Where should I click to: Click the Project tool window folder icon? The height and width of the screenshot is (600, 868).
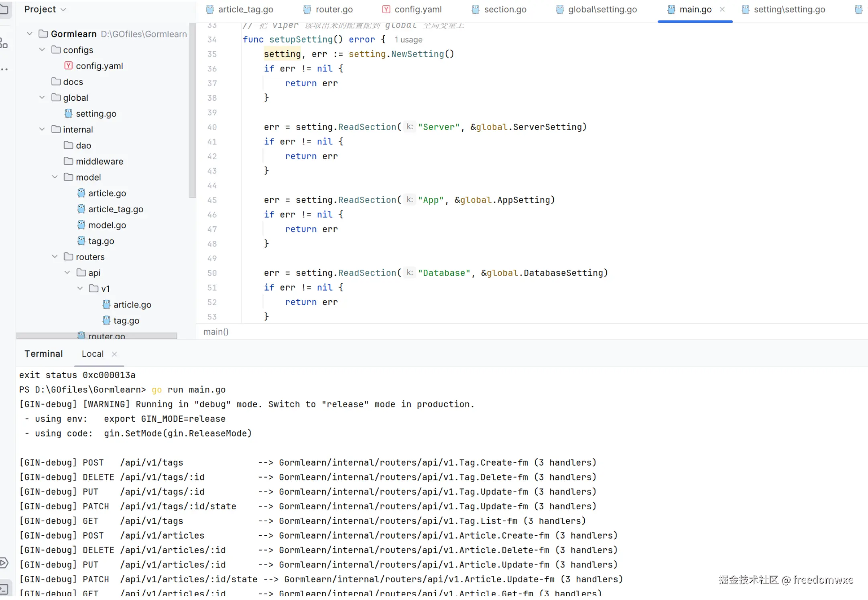[4, 9]
